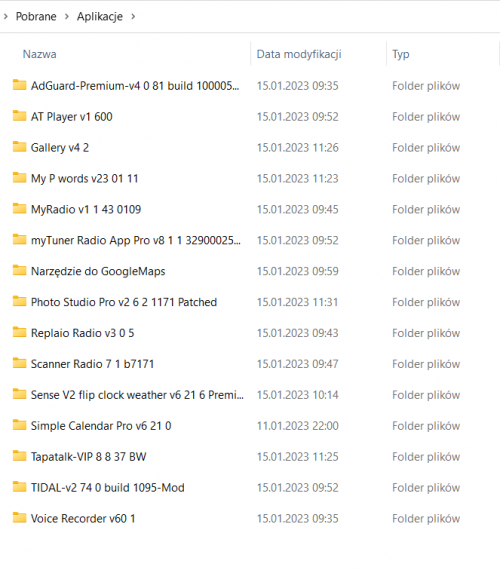
Task: Click the Voice Recorder v60 1 folder icon
Action: [x=19, y=518]
